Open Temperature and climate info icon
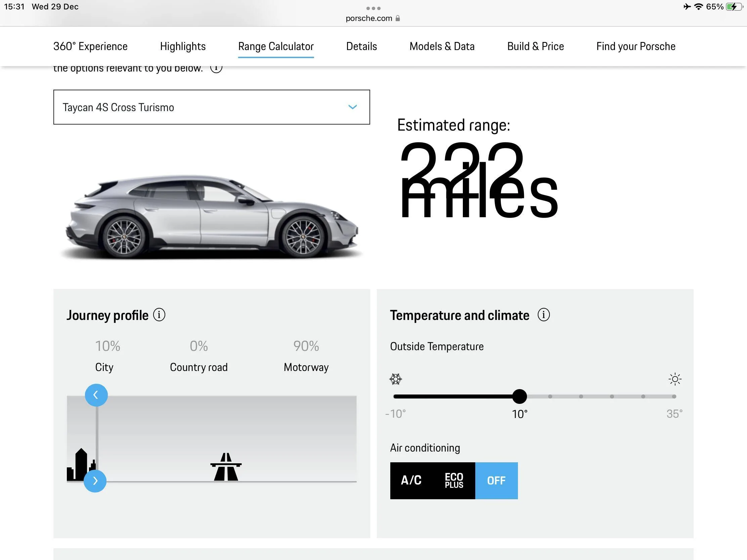 (543, 315)
